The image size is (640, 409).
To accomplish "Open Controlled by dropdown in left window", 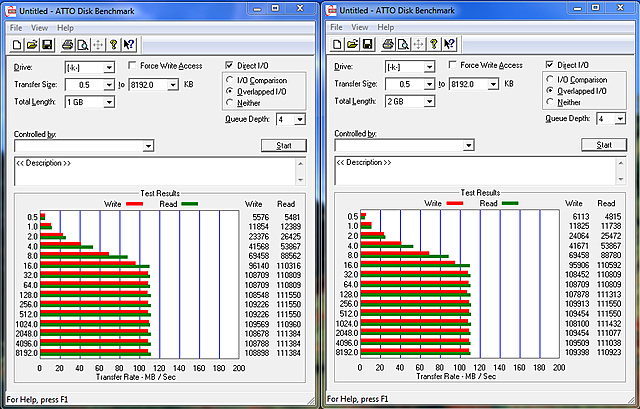I will pyautogui.click(x=148, y=146).
